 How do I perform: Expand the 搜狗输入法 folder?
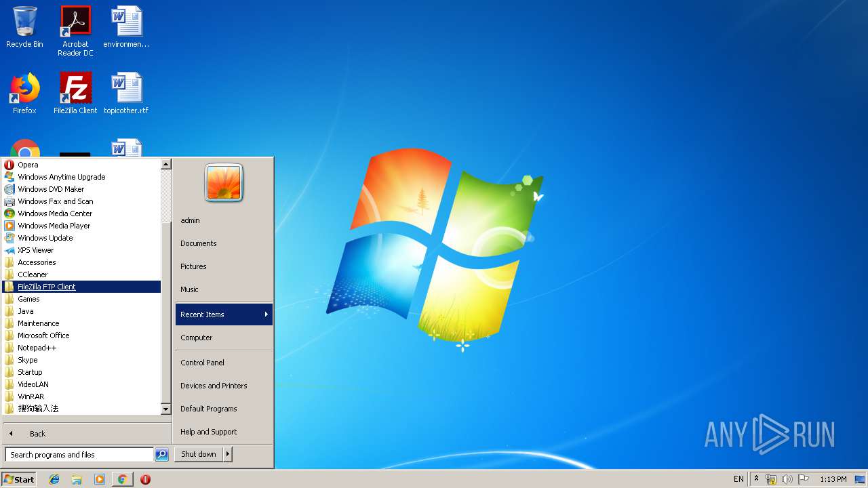(x=81, y=409)
